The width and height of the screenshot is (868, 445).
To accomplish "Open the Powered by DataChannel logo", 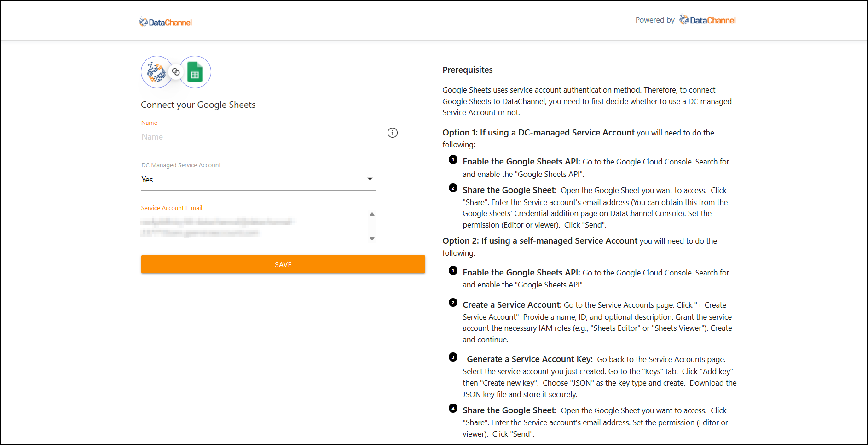I will [x=707, y=20].
